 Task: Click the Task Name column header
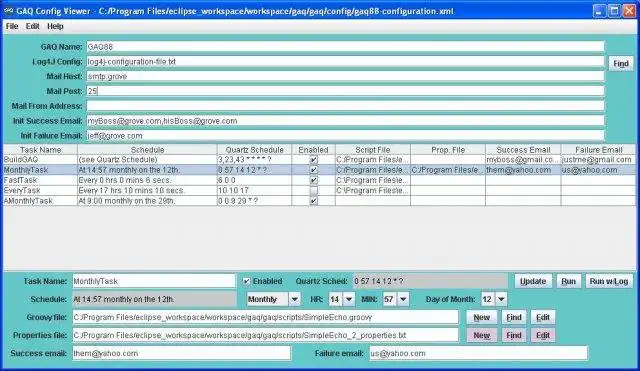[40, 150]
